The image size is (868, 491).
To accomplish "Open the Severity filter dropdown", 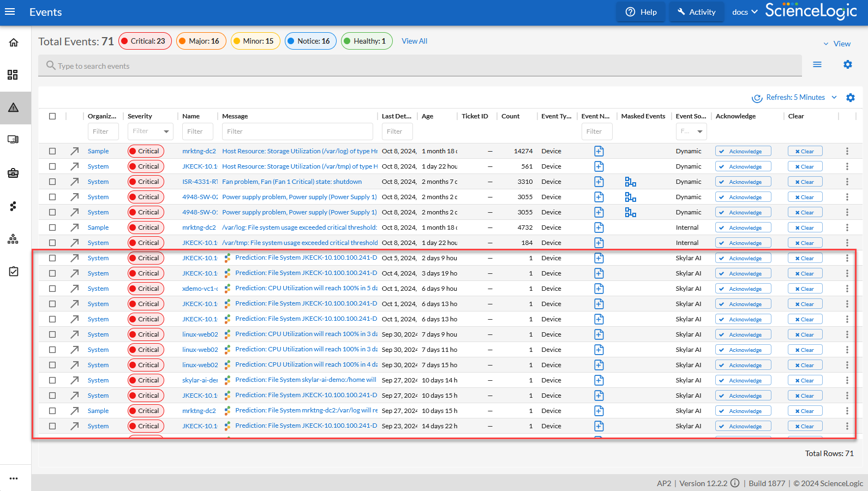I will 151,131.
